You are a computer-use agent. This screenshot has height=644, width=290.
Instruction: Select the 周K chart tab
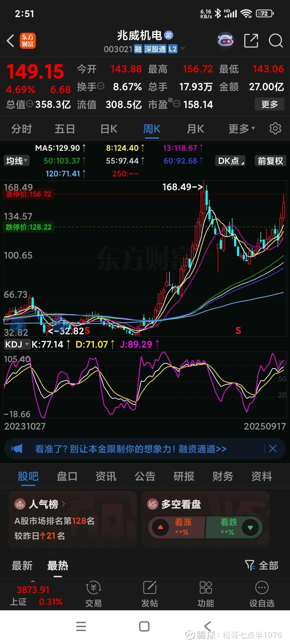coord(152,129)
